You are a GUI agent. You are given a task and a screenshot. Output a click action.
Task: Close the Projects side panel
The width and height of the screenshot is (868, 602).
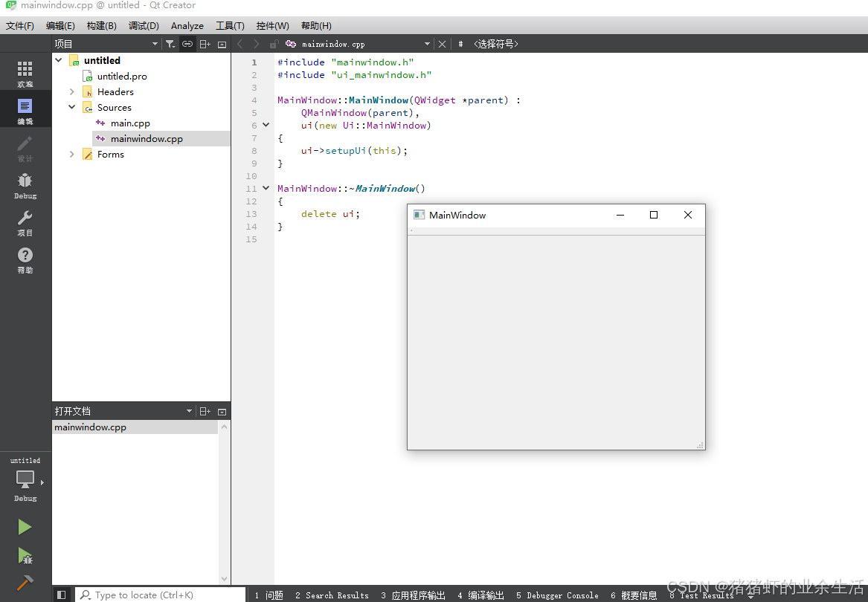pyautogui.click(x=222, y=45)
